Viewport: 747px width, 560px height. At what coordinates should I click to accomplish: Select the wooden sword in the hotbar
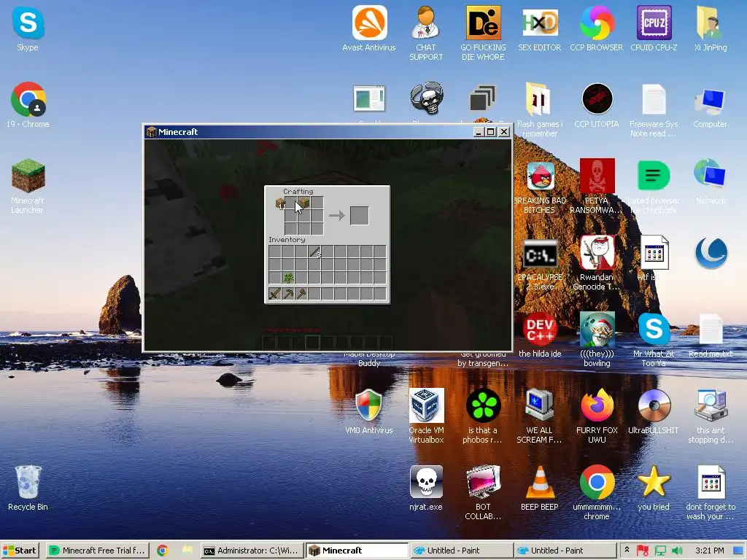(275, 294)
